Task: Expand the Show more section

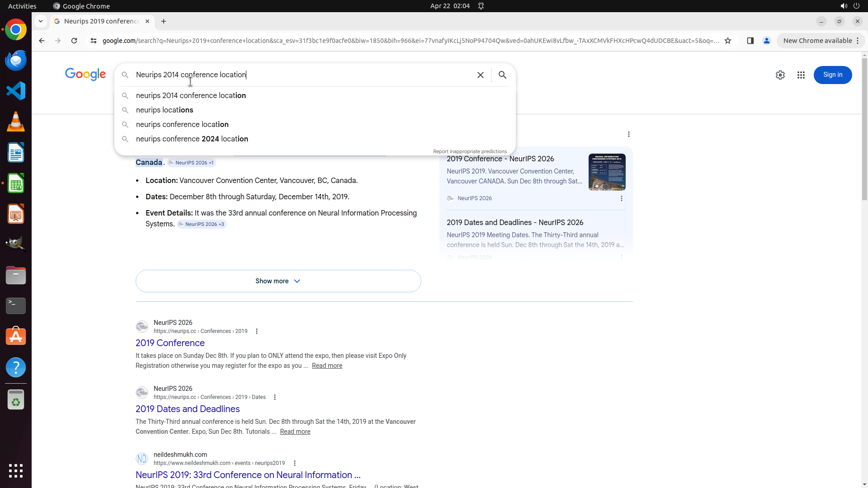Action: [278, 281]
